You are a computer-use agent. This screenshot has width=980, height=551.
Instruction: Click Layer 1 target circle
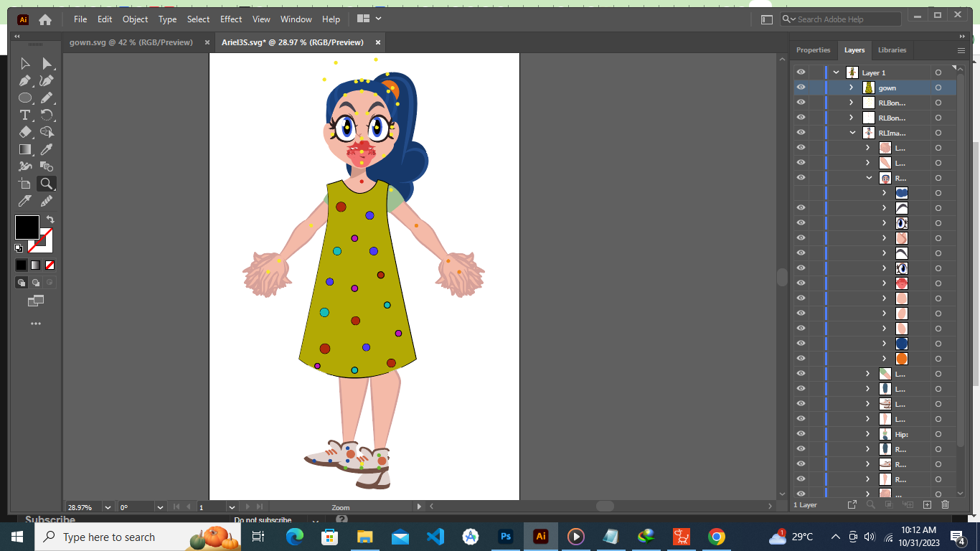938,72
